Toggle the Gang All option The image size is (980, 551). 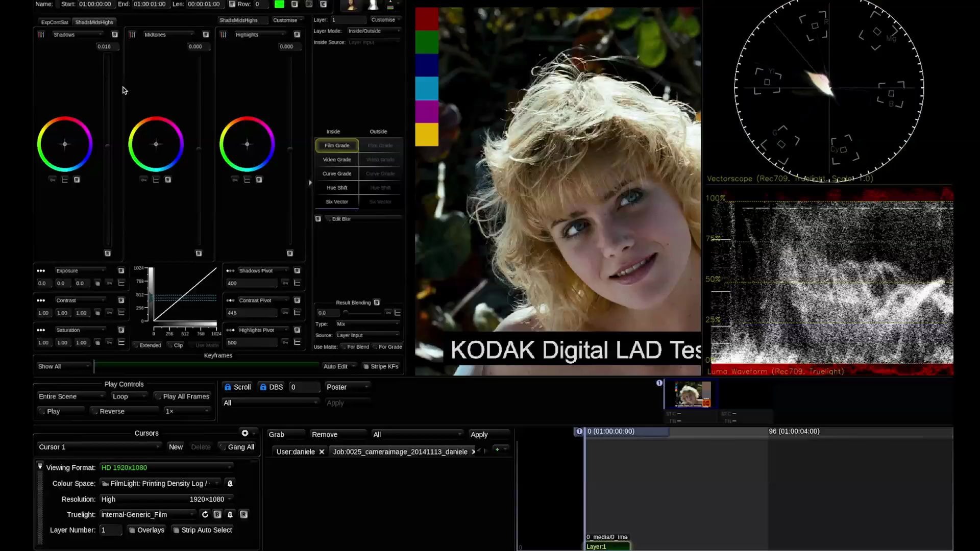point(237,447)
